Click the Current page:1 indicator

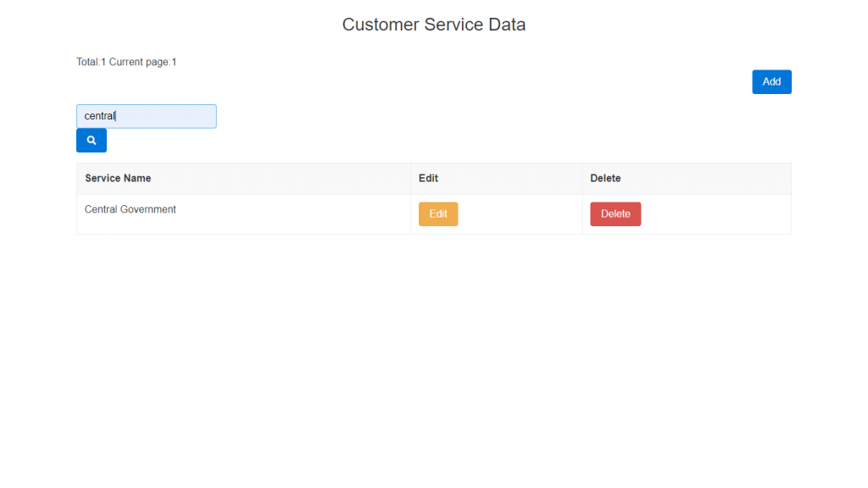click(142, 62)
